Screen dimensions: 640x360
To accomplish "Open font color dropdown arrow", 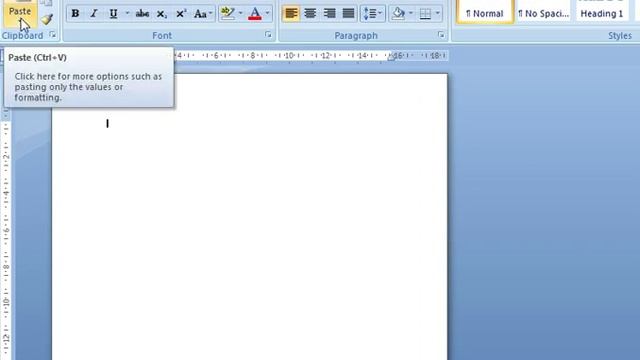I will [267, 13].
